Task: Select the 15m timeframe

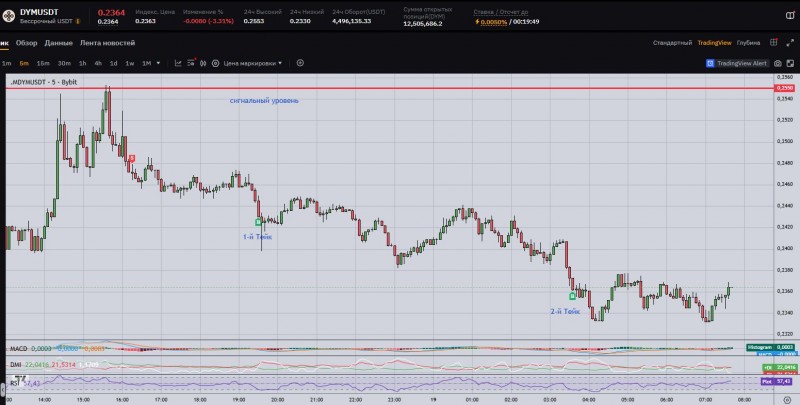Action: click(x=43, y=63)
